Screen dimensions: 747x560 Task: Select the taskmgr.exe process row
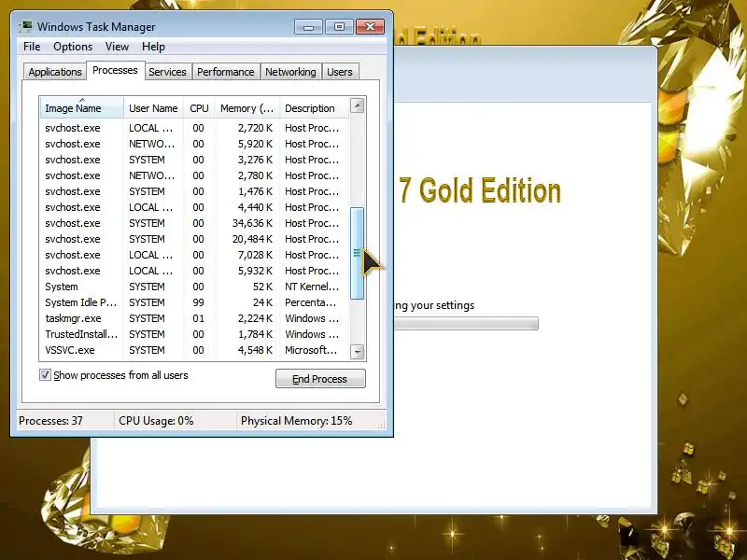point(195,318)
